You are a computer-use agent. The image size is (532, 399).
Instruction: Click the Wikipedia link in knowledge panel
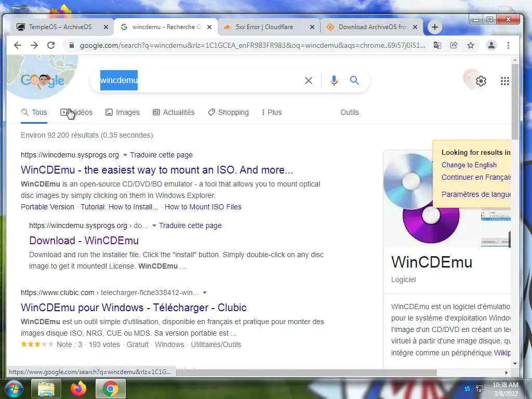(x=502, y=353)
